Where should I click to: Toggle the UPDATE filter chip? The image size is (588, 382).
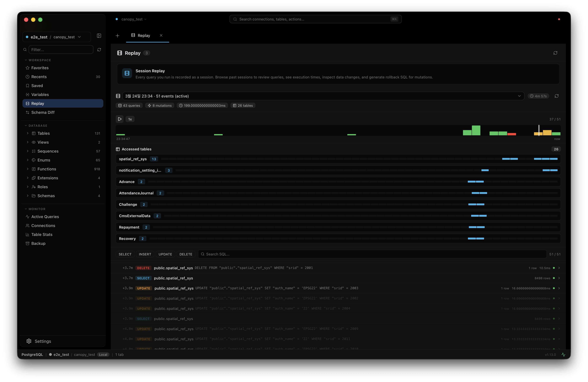[x=165, y=254]
